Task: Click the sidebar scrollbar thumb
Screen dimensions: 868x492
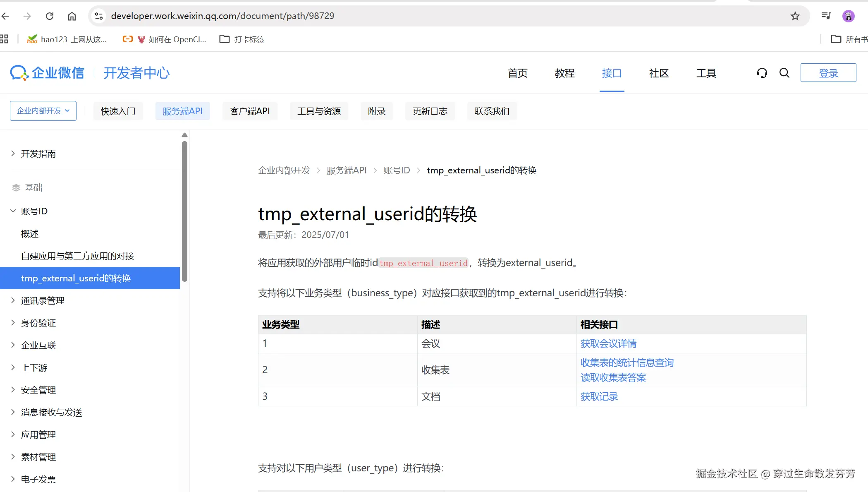Action: [x=184, y=211]
